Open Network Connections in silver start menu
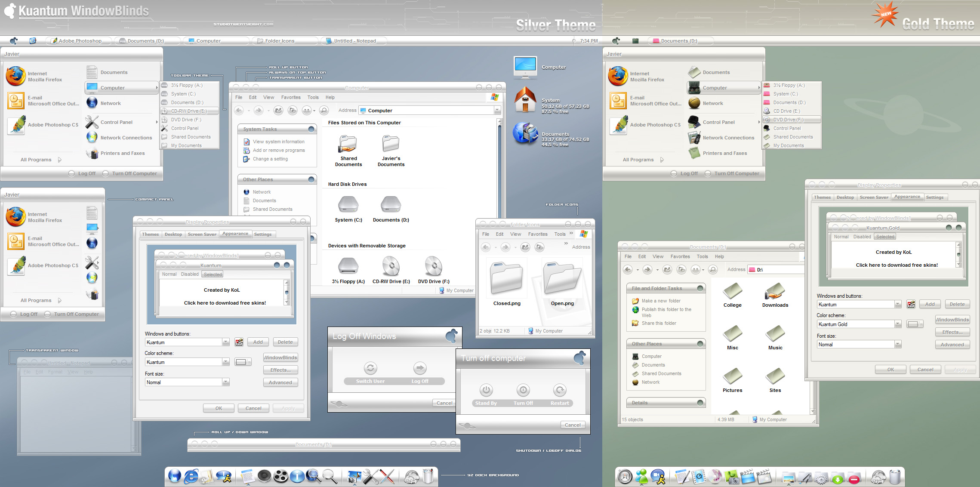980x487 pixels. pyautogui.click(x=119, y=138)
